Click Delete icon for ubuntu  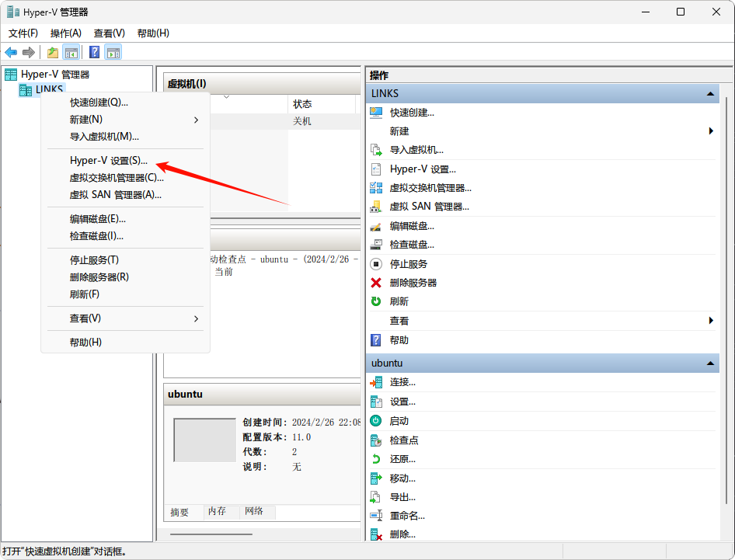pyautogui.click(x=376, y=534)
